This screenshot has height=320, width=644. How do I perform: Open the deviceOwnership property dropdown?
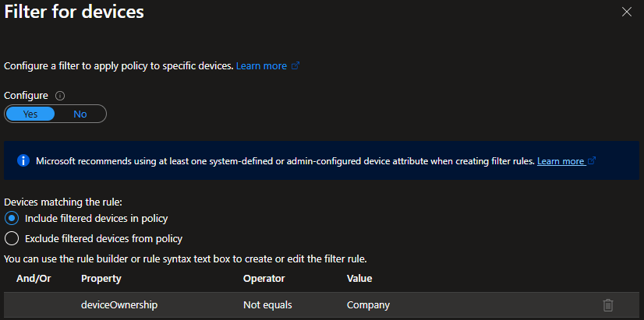point(119,305)
